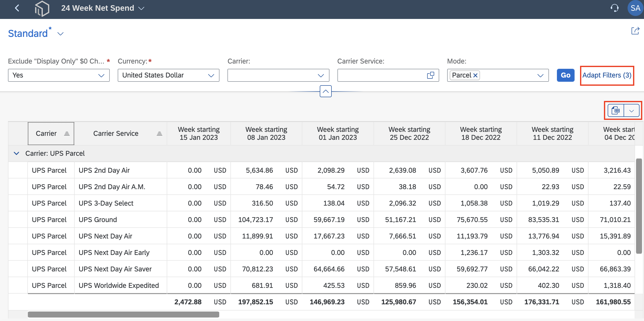The width and height of the screenshot is (644, 321).
Task: Remove the Parcel token from Mode filter
Action: [475, 75]
